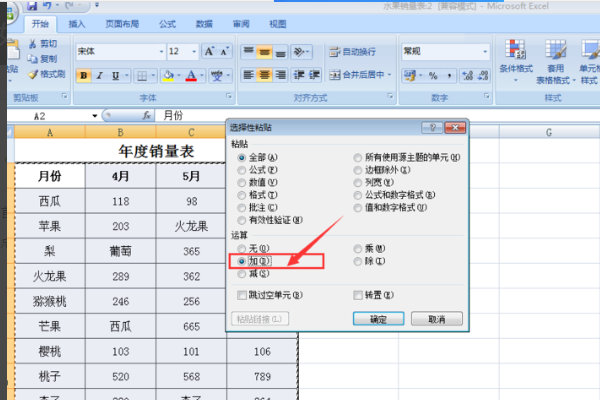Viewport: 600px width, 400px height.
Task: Click the Copy (复制) icon
Action: 32,59
